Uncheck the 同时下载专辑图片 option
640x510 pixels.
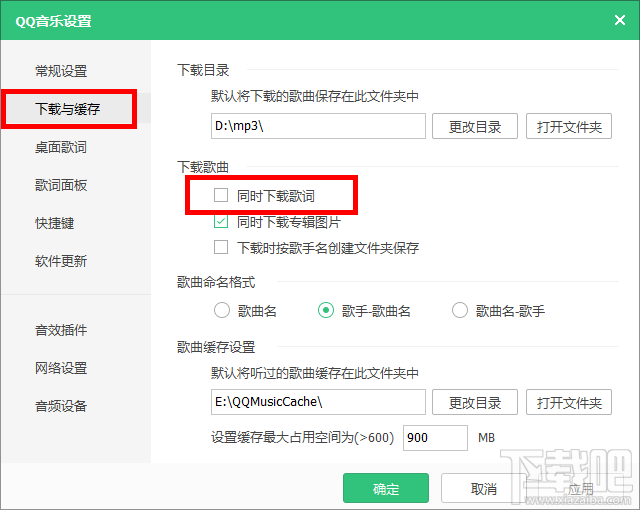point(221,221)
